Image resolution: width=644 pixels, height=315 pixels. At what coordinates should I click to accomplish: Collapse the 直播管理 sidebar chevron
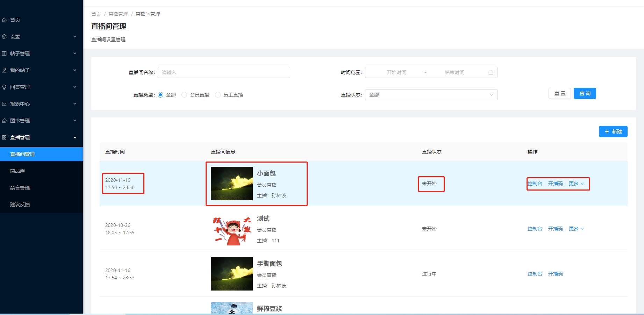click(75, 137)
